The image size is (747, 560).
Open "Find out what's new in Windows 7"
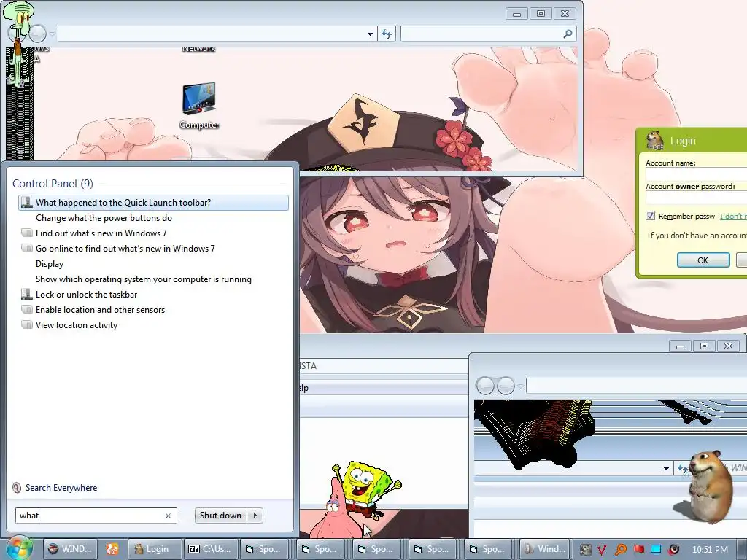101,233
